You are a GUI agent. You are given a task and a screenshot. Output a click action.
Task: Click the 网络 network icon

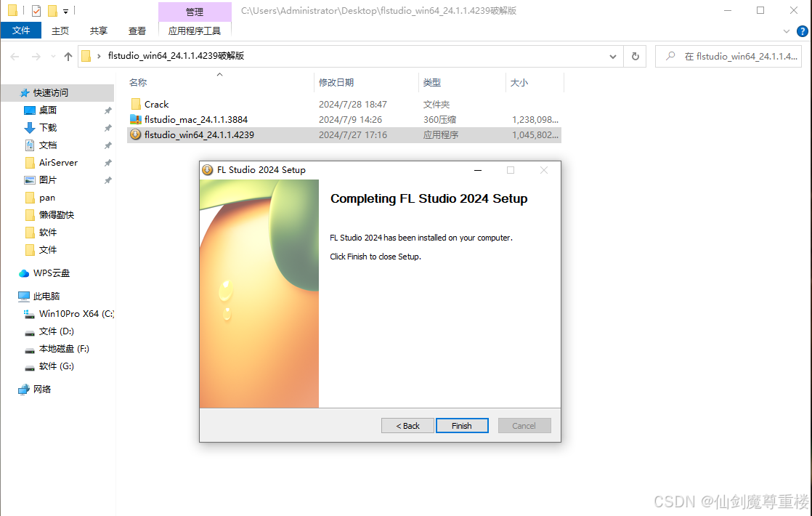point(25,390)
